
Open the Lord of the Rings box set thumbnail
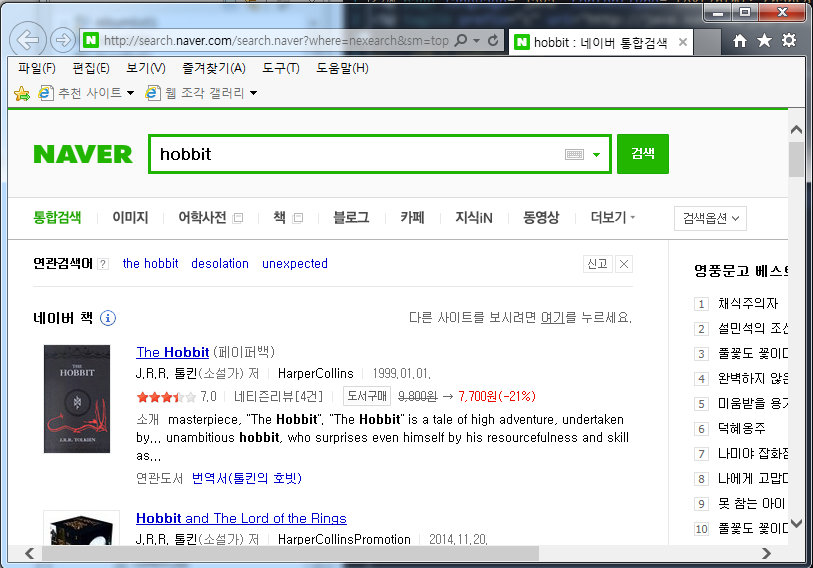coord(81,528)
